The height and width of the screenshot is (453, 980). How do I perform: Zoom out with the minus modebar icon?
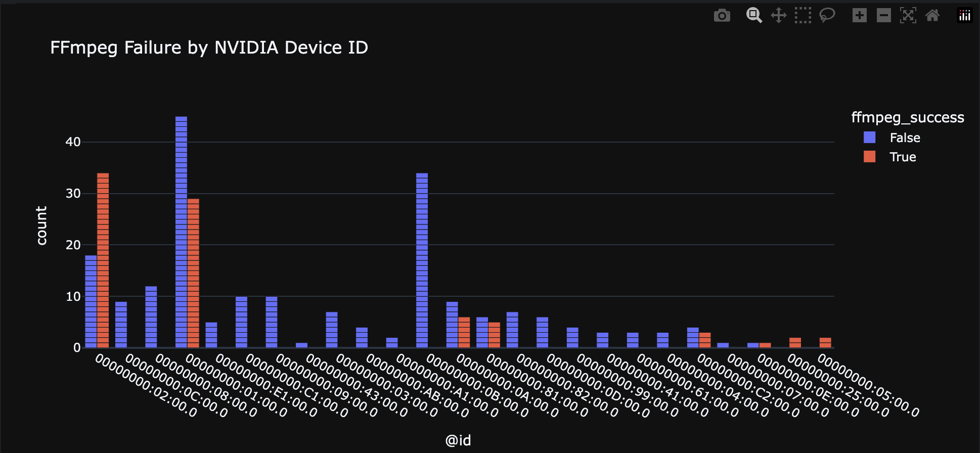pyautogui.click(x=884, y=16)
